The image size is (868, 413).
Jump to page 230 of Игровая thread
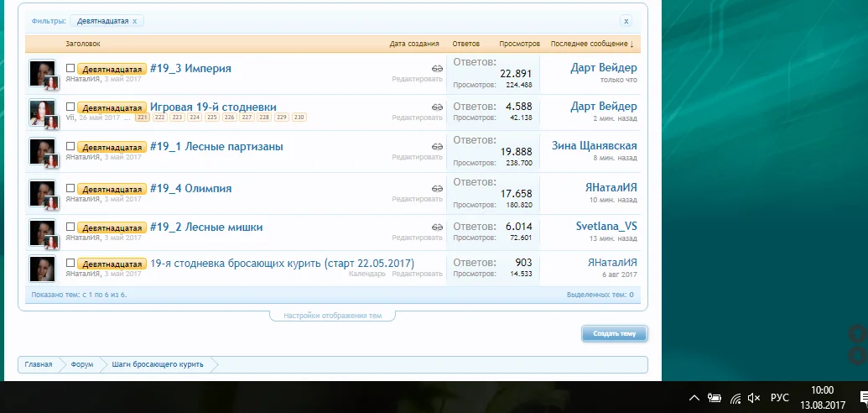299,118
